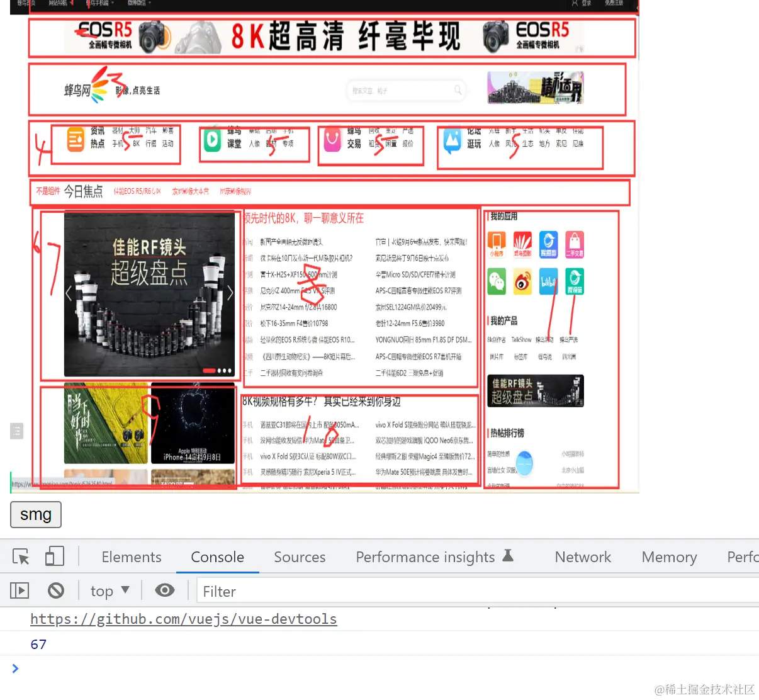
Task: Clear the console with the ban icon
Action: pos(56,590)
